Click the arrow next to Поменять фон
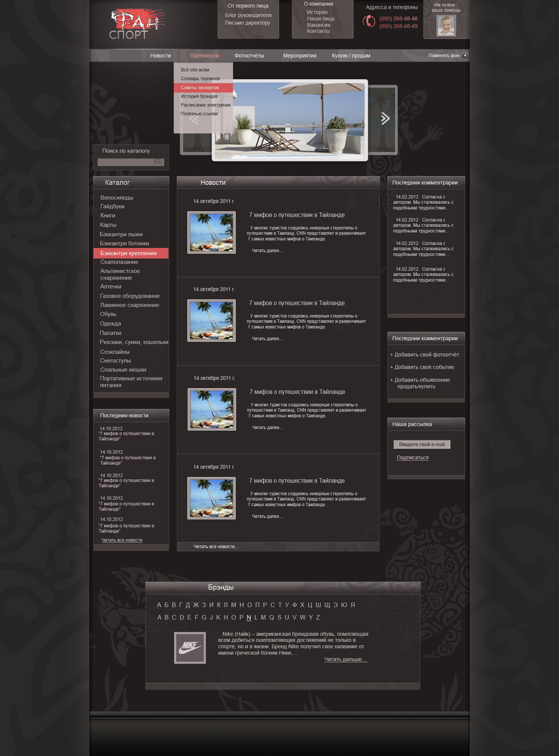The height and width of the screenshot is (756, 559). [465, 56]
